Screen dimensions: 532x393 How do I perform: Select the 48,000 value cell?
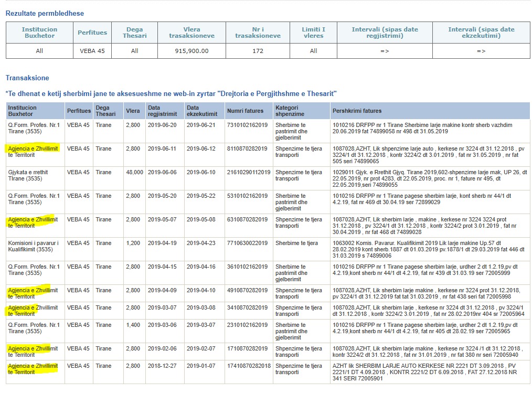(x=134, y=172)
